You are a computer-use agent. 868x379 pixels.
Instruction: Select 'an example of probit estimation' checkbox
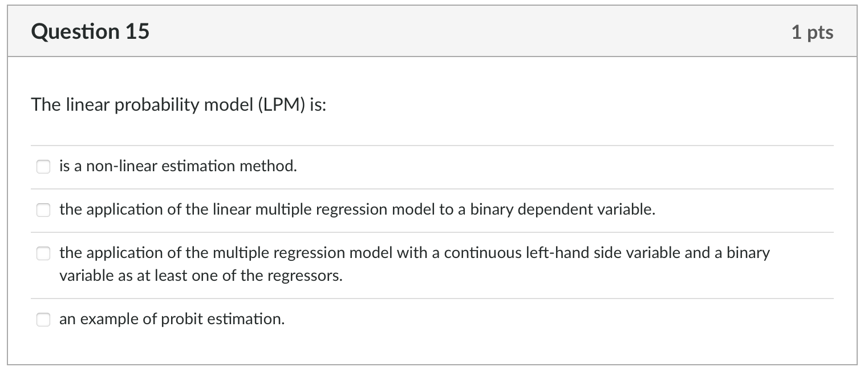click(x=43, y=320)
